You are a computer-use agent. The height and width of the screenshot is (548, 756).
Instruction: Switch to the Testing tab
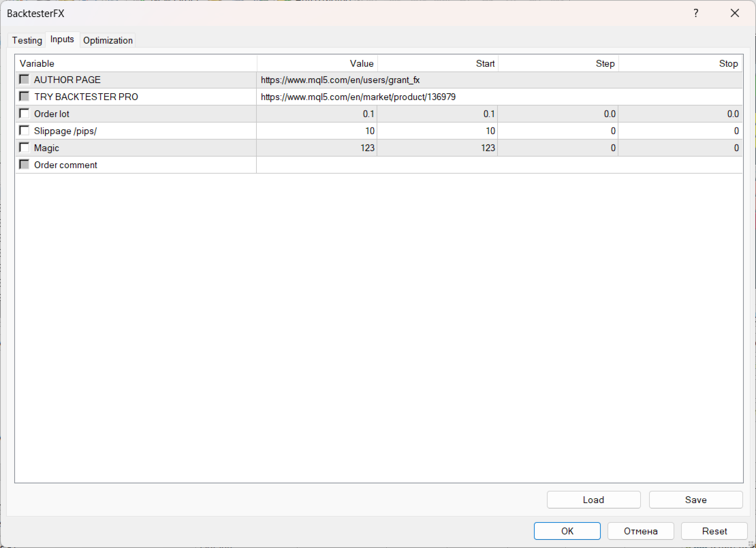click(27, 40)
